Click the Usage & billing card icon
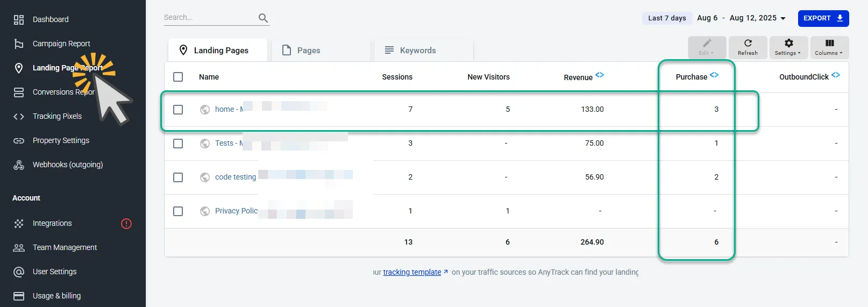The width and height of the screenshot is (868, 307). (x=19, y=296)
